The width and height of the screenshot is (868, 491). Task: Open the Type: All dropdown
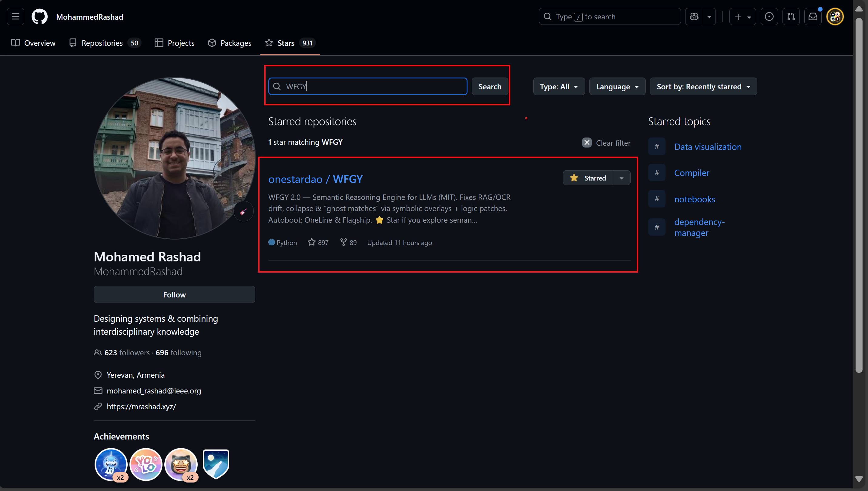pyautogui.click(x=559, y=87)
